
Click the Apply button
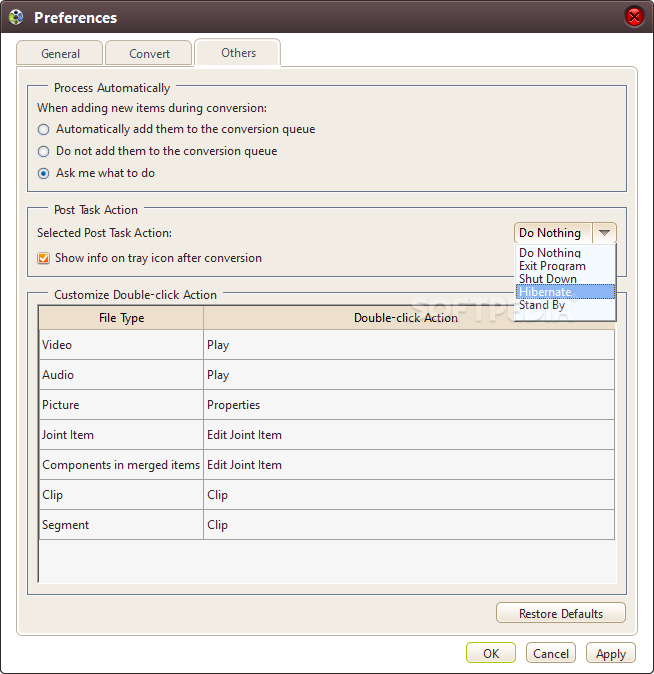pos(611,653)
